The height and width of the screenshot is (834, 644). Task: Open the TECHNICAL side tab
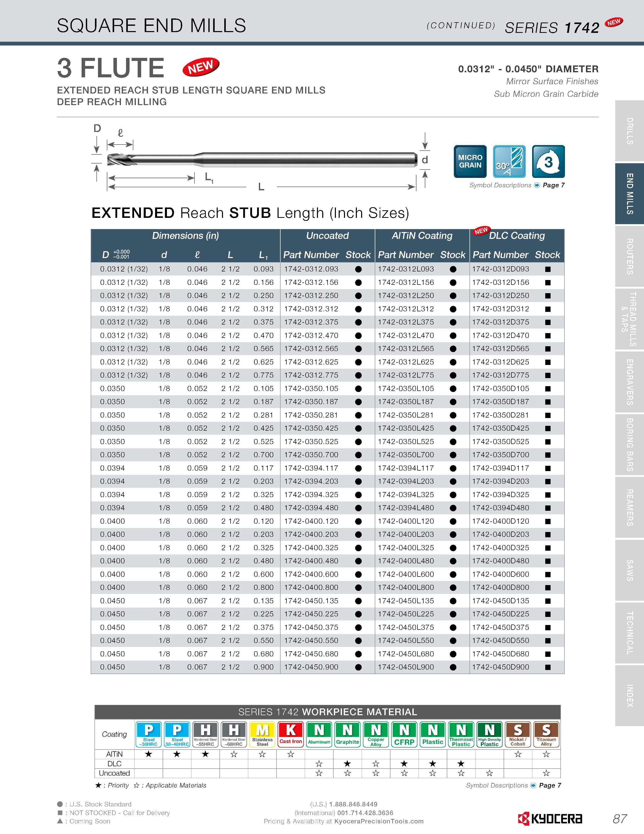pyautogui.click(x=630, y=633)
